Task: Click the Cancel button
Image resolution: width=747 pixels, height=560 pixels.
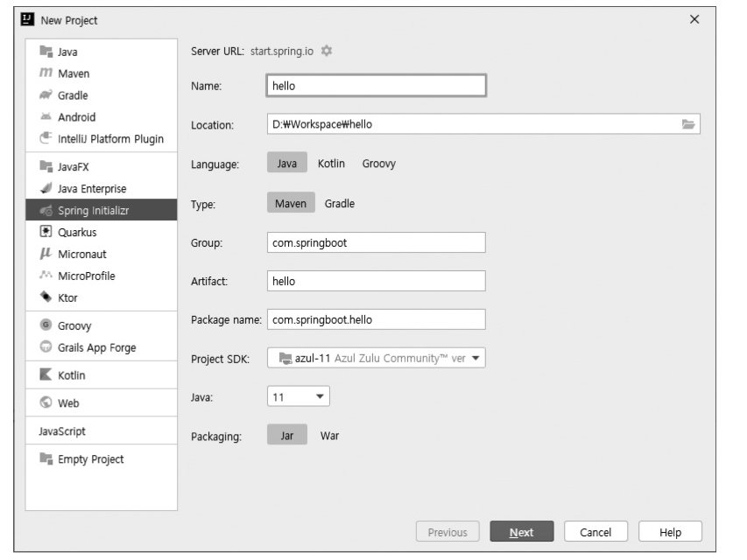Action: point(595,531)
